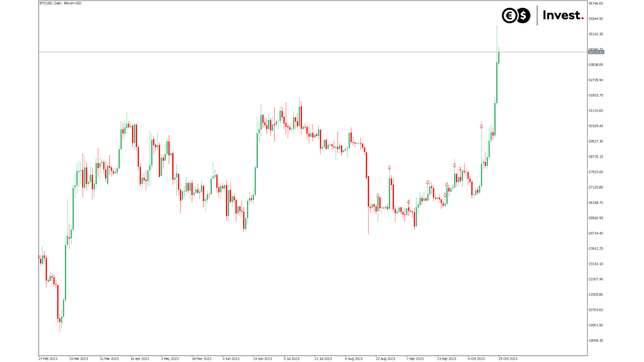Image resolution: width=644 pixels, height=362 pixels.
Task: Click the 26318.70 price axis label
Action: tap(596, 202)
